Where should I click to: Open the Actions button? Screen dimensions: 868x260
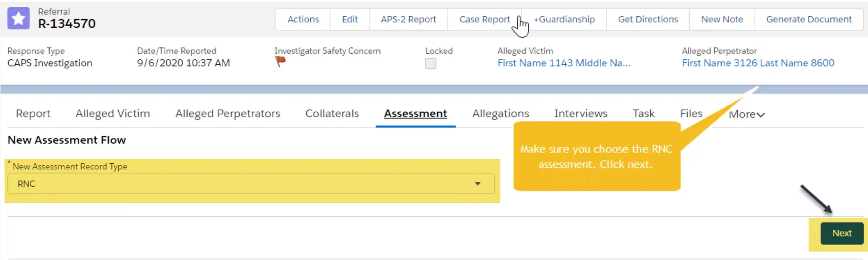tap(303, 19)
